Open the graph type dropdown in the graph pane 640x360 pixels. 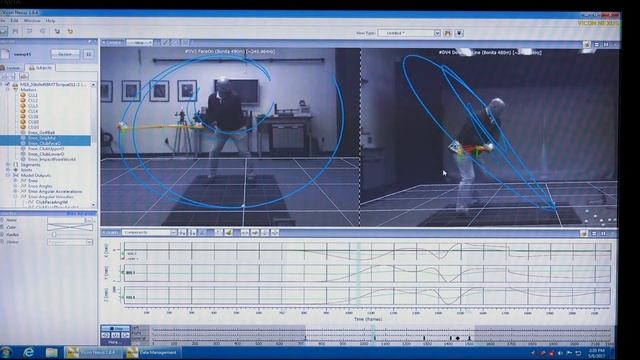111,233
